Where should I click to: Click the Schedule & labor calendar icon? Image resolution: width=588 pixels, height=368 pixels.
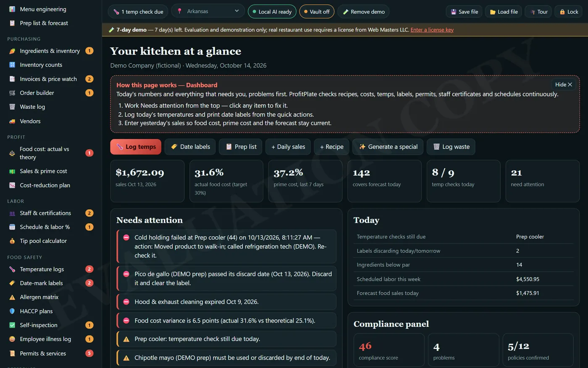coord(12,227)
